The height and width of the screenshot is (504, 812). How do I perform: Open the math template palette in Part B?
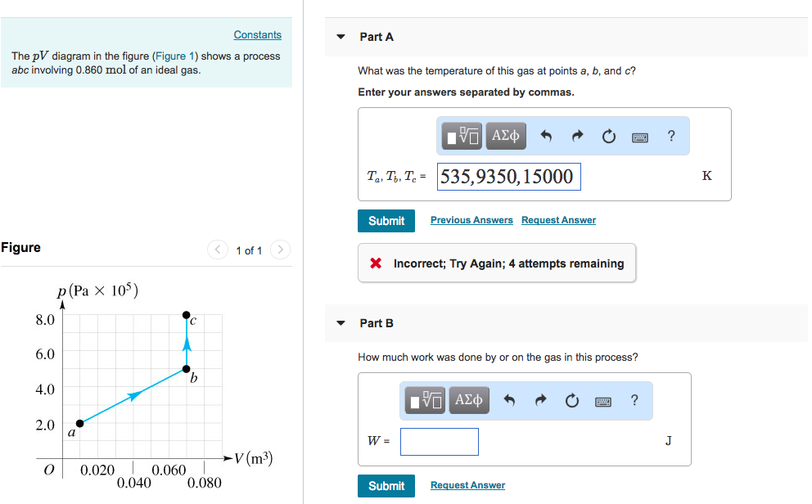coord(424,400)
